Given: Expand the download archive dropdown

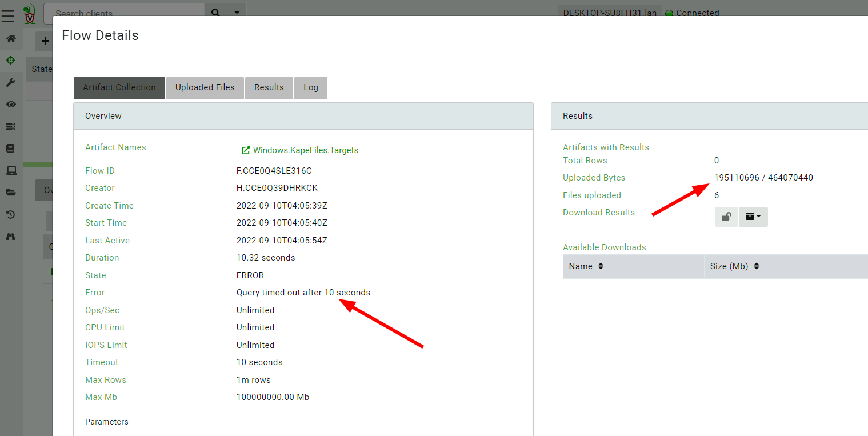Looking at the screenshot, I should tap(753, 217).
